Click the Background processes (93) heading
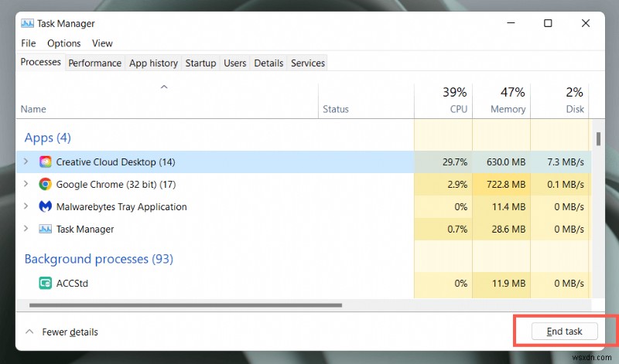Screen dimensions: 619x364 99,259
